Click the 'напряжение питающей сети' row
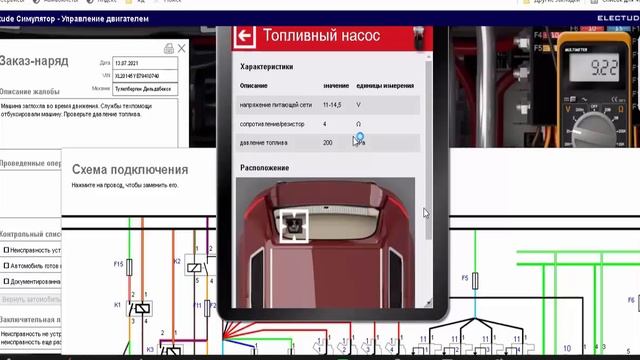This screenshot has width=640, height=360. [x=328, y=105]
